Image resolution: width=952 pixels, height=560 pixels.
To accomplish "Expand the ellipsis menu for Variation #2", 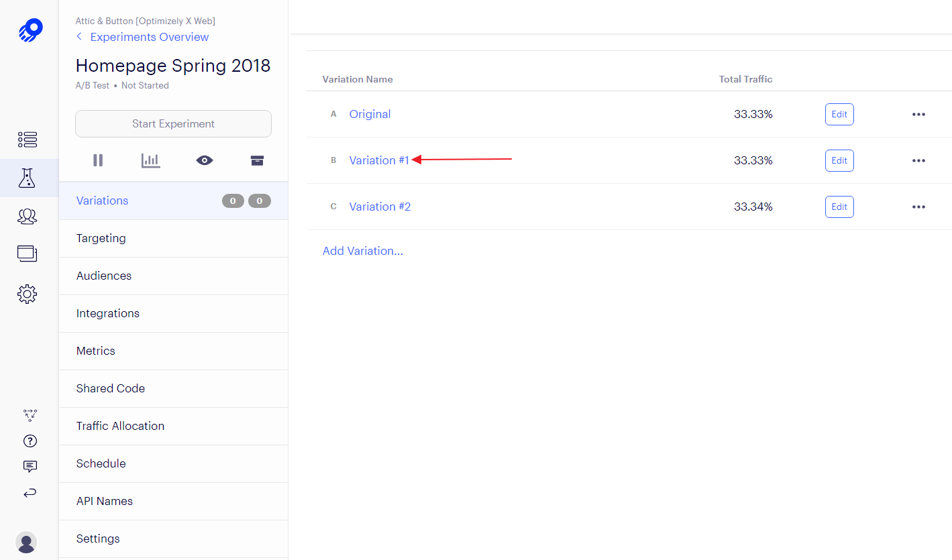I will coord(918,207).
